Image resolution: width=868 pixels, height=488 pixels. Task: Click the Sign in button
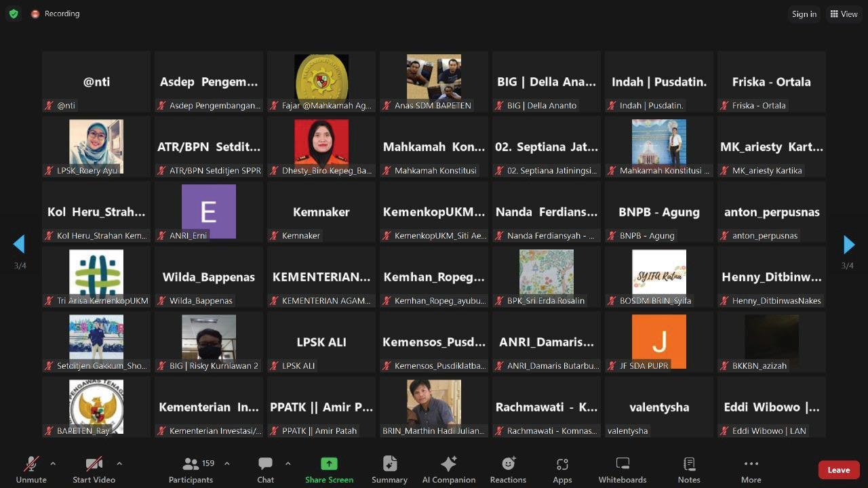pyautogui.click(x=804, y=14)
